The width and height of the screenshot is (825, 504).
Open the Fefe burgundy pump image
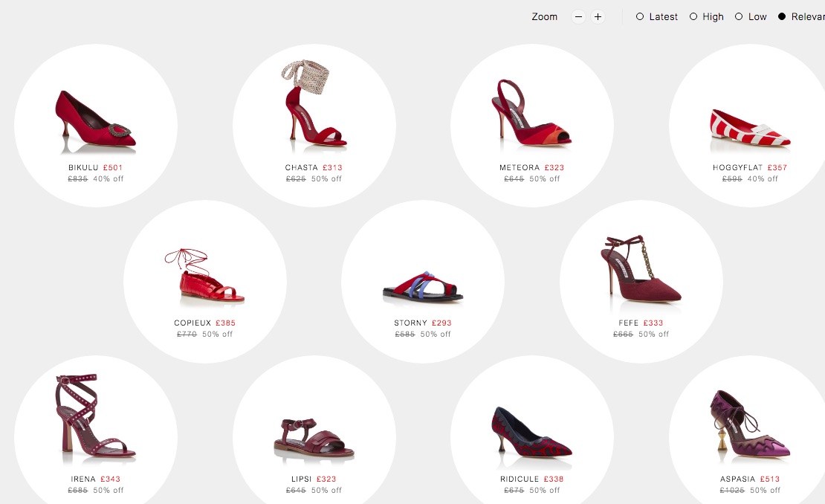coord(641,269)
